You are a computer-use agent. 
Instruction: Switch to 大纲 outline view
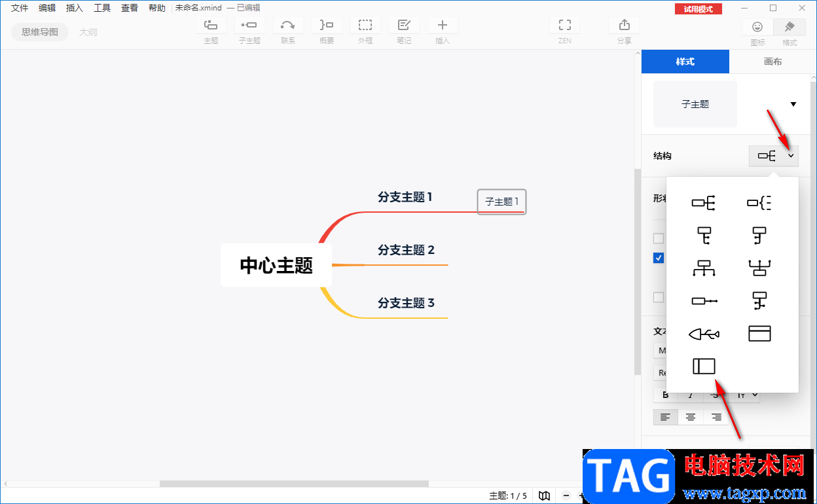88,32
